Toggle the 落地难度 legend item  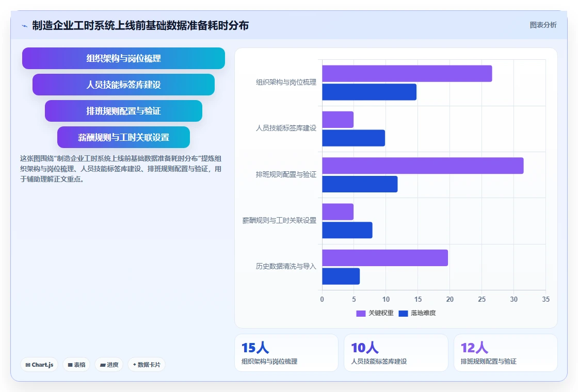[418, 313]
